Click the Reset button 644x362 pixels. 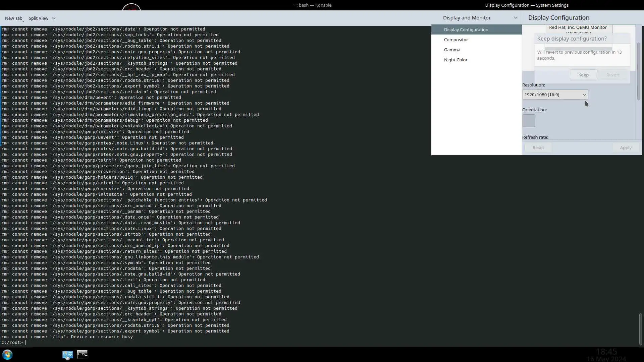click(x=538, y=148)
